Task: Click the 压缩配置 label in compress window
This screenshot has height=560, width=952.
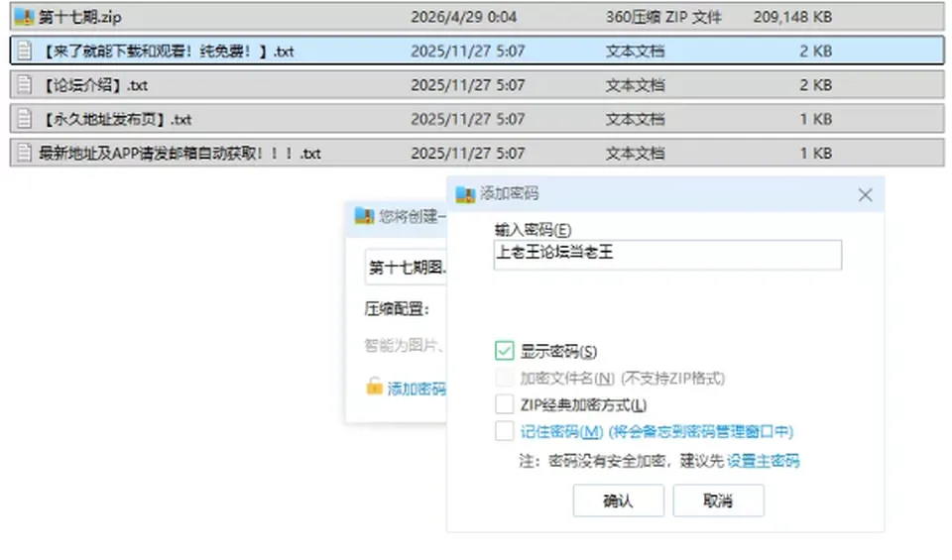Action: click(x=397, y=309)
